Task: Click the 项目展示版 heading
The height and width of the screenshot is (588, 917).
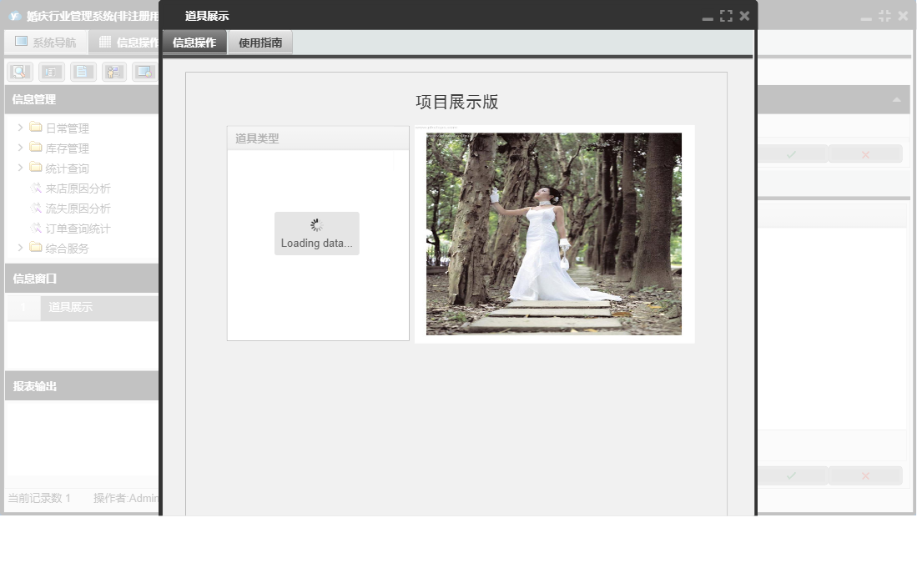Action: tap(456, 103)
